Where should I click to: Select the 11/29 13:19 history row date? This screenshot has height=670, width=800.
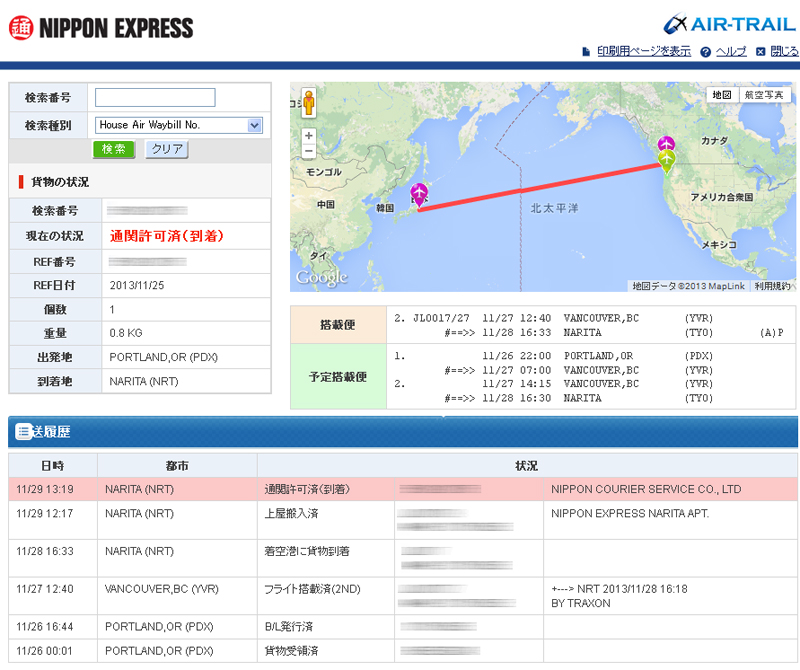click(x=45, y=489)
